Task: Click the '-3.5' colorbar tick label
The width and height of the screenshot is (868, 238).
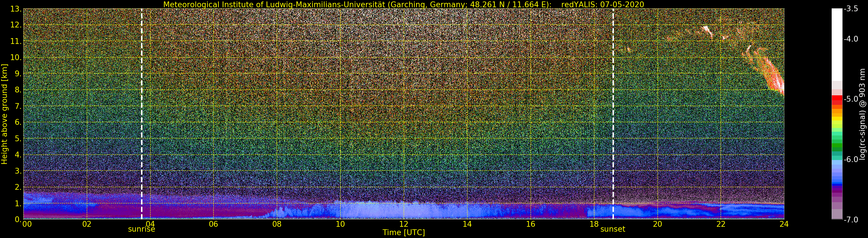Action: coord(851,9)
